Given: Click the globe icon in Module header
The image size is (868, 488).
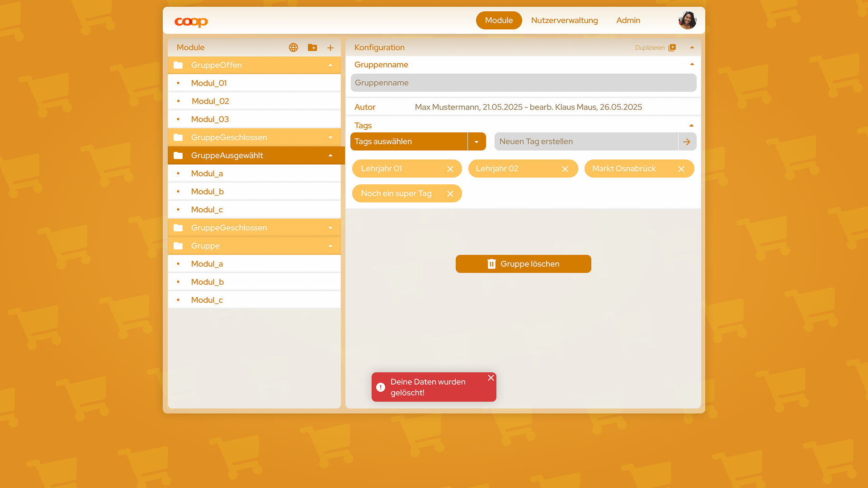Looking at the screenshot, I should [293, 47].
